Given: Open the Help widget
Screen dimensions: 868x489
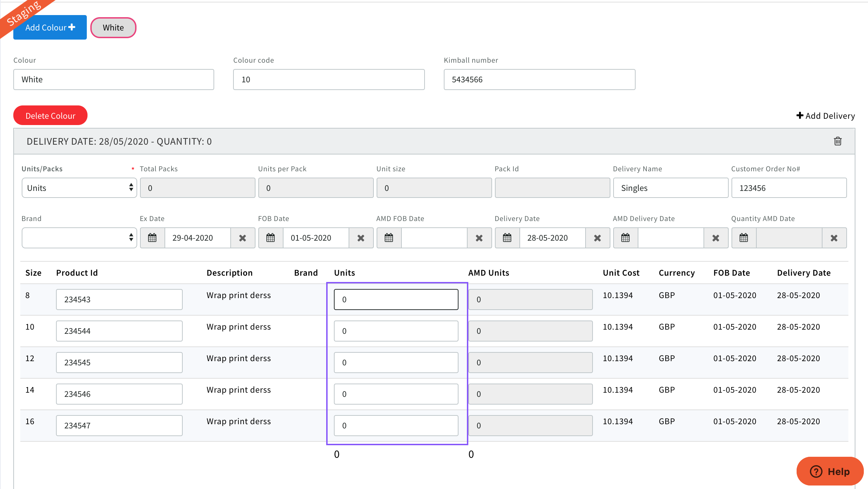Looking at the screenshot, I should click(x=830, y=471).
